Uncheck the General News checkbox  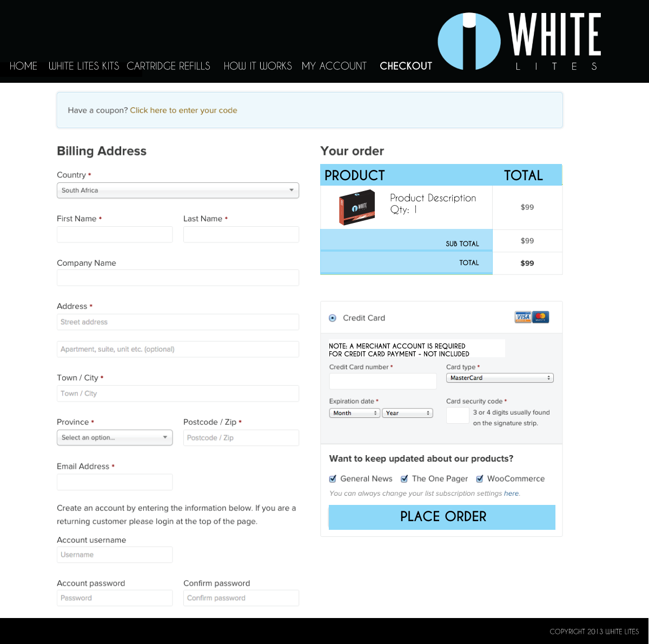click(x=333, y=479)
